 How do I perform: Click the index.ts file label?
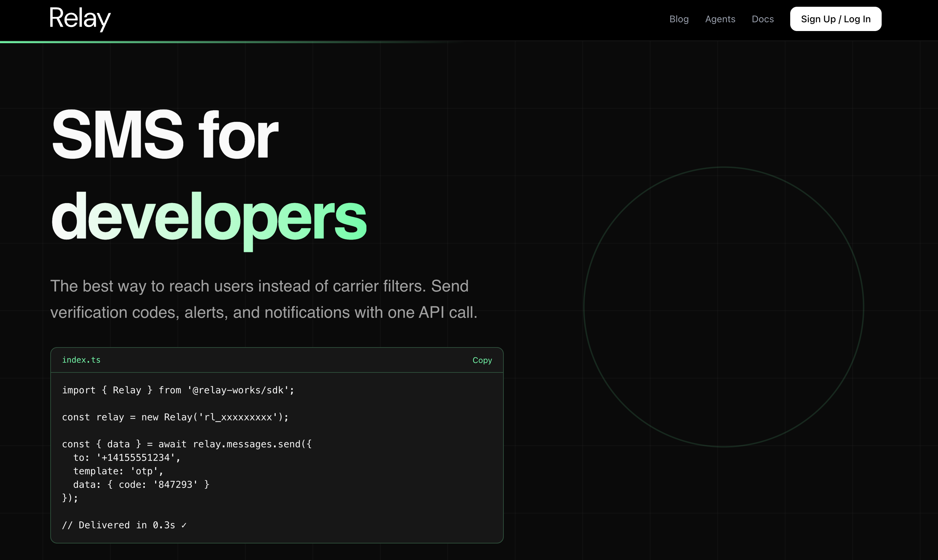pyautogui.click(x=81, y=360)
